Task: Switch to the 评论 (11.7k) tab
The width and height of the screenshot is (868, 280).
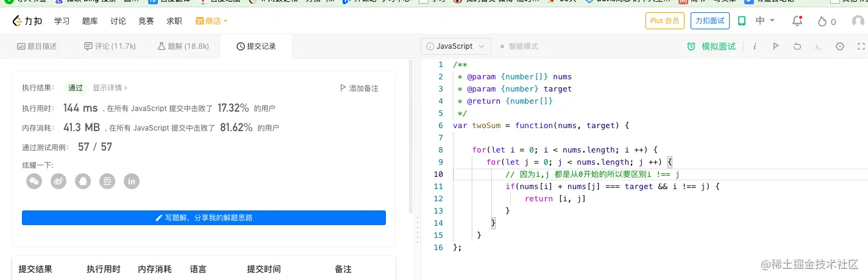Action: 110,46
